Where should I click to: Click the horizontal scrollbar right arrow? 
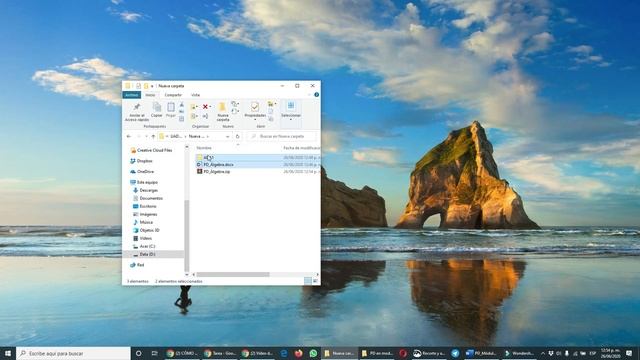pyautogui.click(x=317, y=274)
